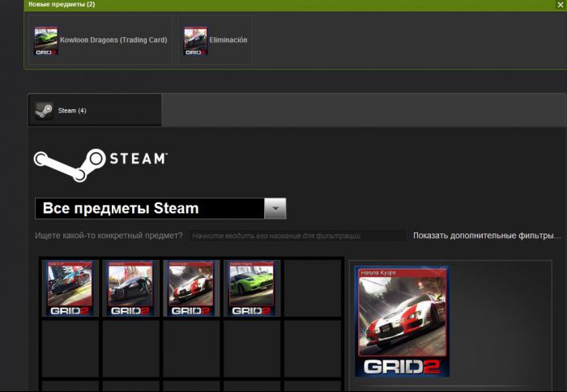The height and width of the screenshot is (392, 567).
Task: Show additional filters via Показать дополнительные фильтры
Action: click(x=486, y=236)
